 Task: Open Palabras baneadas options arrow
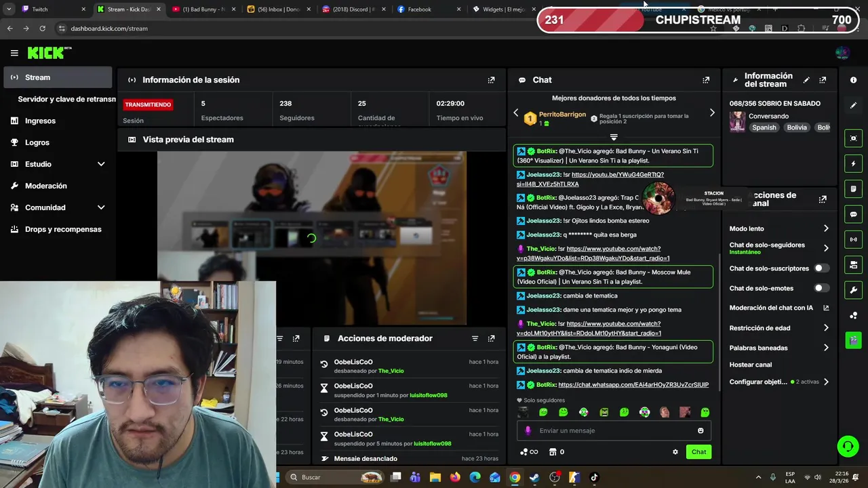[826, 348]
